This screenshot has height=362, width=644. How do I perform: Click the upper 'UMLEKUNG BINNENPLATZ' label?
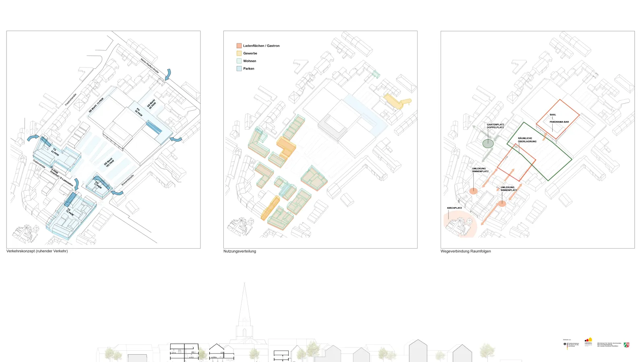(x=480, y=170)
